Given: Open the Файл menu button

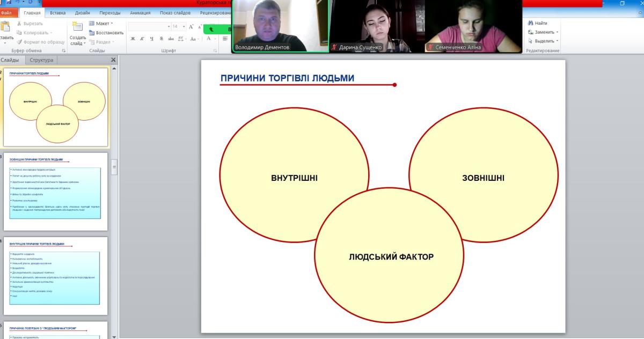Looking at the screenshot, I should tap(9, 13).
